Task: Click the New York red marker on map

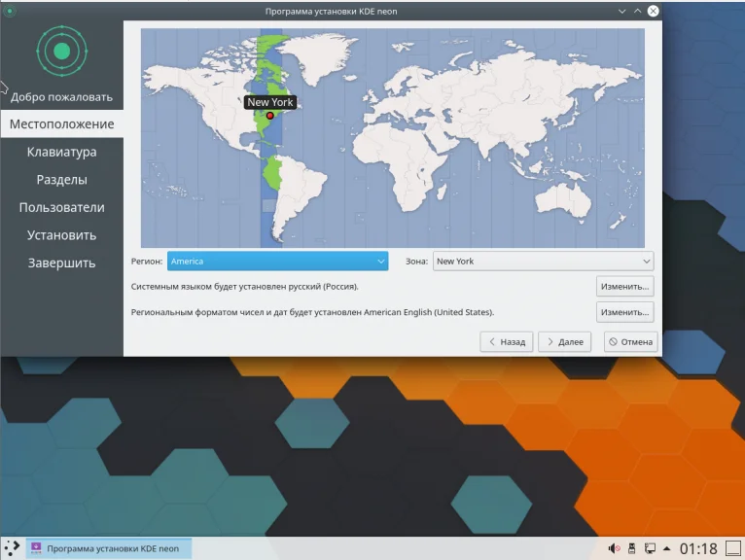Action: [269, 116]
